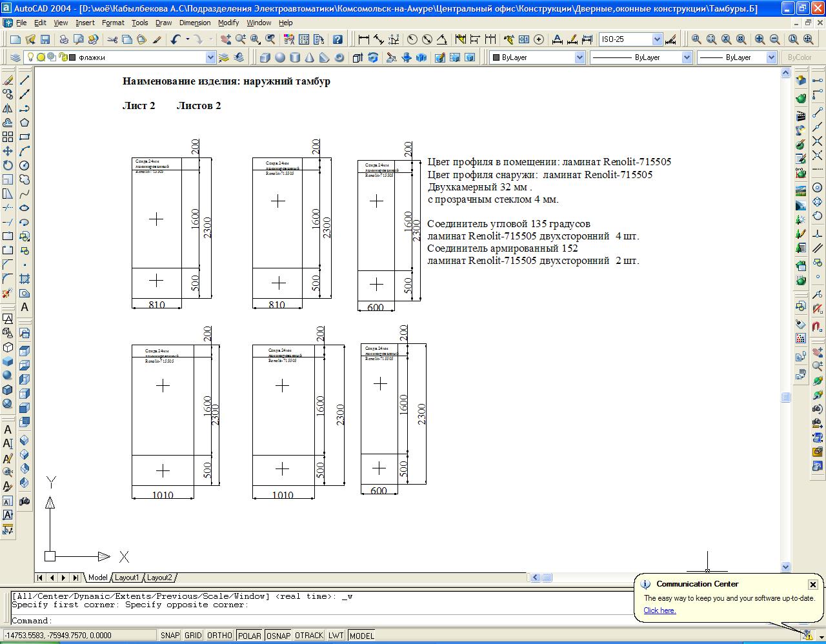Click the Save file icon
826x644 pixels.
[45, 39]
